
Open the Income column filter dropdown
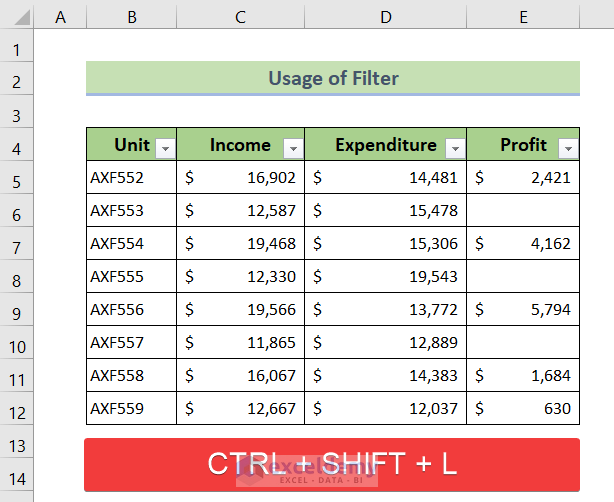click(293, 148)
